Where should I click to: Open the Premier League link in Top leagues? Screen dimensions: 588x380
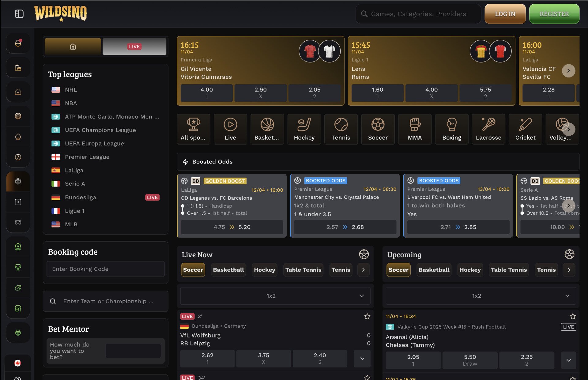click(x=87, y=157)
